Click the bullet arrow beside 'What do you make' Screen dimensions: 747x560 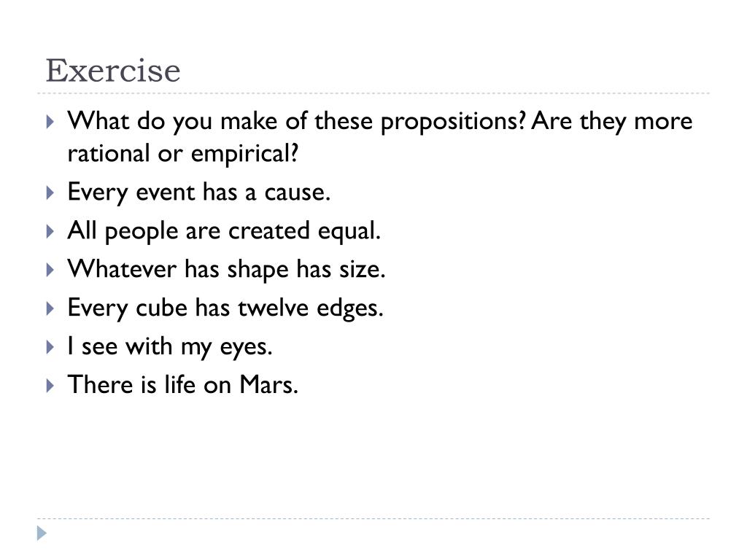(x=50, y=122)
